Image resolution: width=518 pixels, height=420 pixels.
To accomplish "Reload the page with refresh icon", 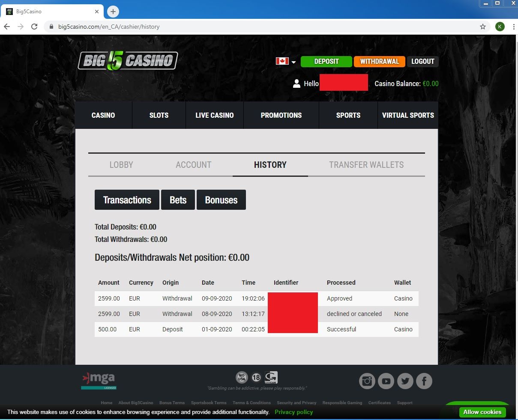I will tap(34, 27).
